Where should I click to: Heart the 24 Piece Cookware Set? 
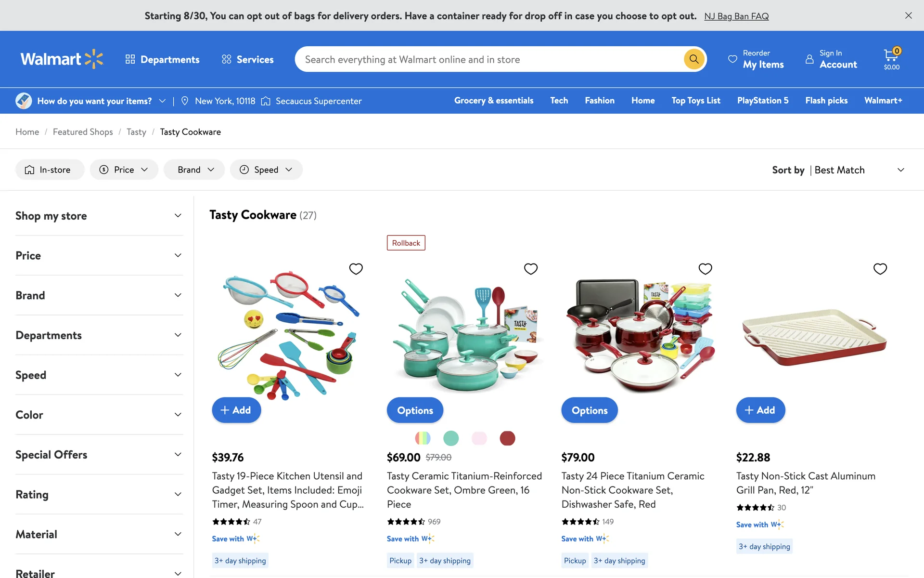coord(705,269)
